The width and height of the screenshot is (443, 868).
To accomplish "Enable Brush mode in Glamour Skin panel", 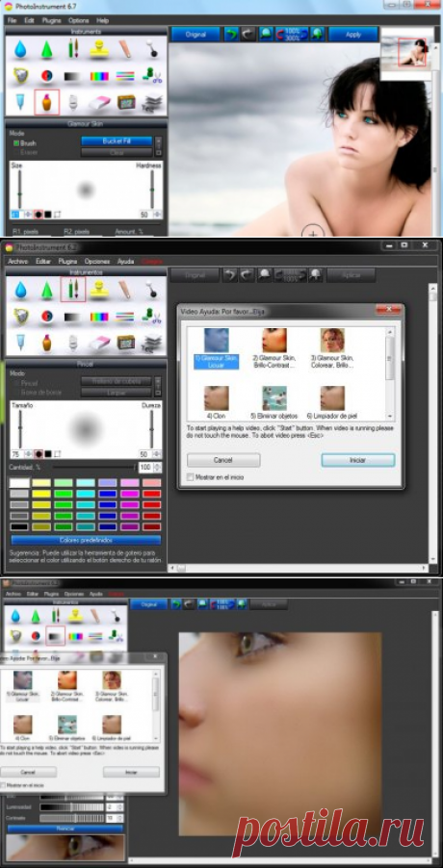I will coord(25,142).
